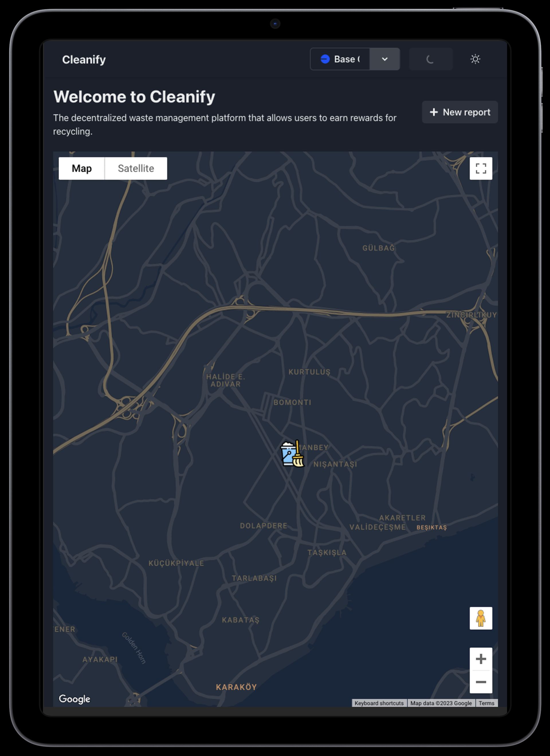This screenshot has width=550, height=756.
Task: Click the light mode sun icon
Action: [476, 59]
